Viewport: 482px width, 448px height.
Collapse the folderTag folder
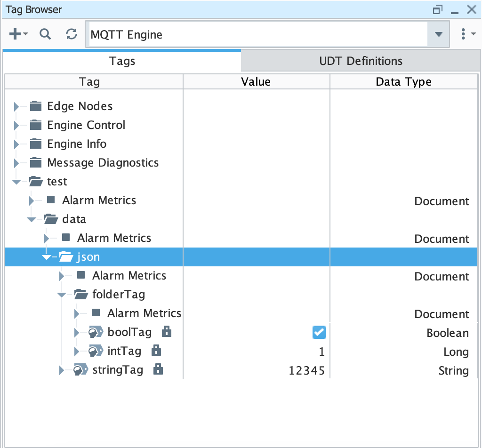pyautogui.click(x=62, y=295)
